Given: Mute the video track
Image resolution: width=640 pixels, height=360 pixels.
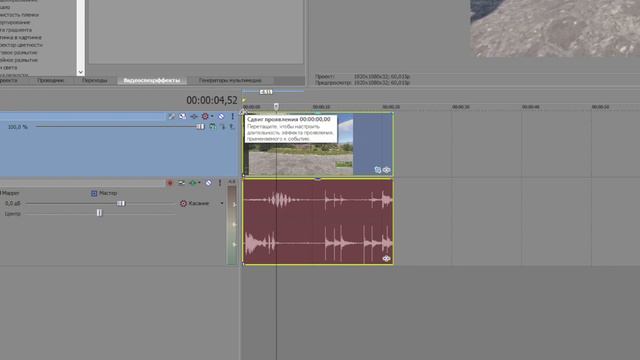Looking at the screenshot, I should coord(221,116).
